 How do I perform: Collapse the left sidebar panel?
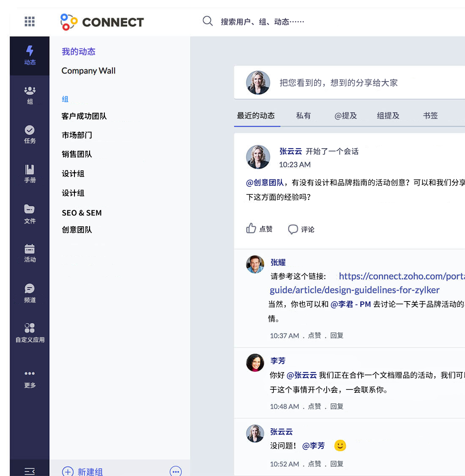tap(30, 471)
